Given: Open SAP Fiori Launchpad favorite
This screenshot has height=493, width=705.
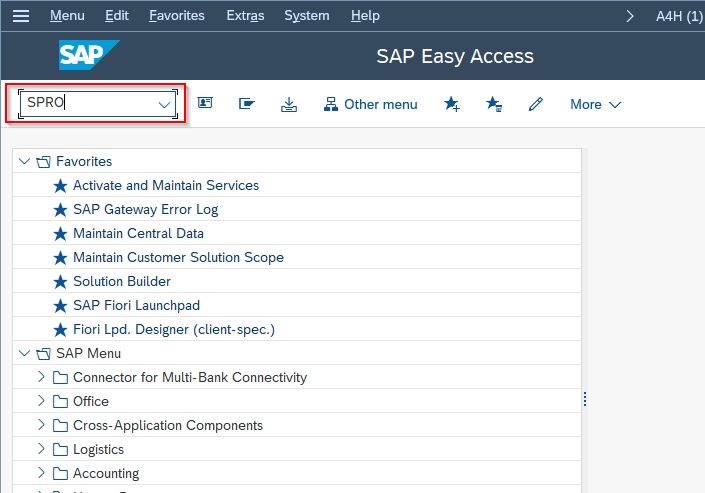Looking at the screenshot, I should pyautogui.click(x=136, y=305).
